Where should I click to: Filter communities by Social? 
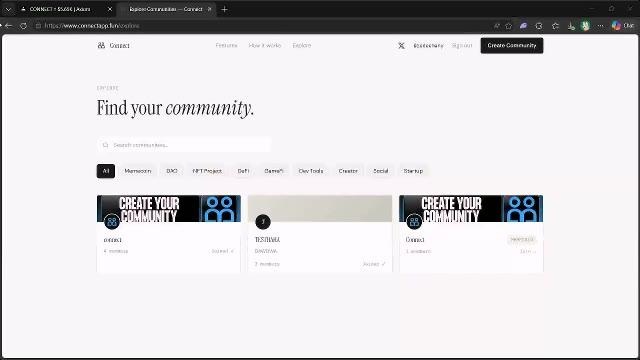(380, 171)
